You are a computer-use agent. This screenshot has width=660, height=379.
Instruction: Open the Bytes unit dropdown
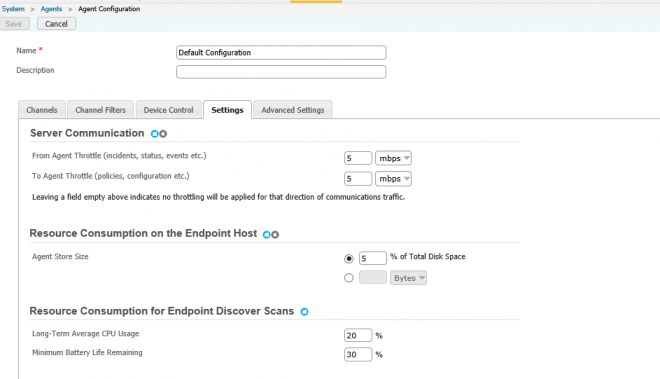coord(408,278)
